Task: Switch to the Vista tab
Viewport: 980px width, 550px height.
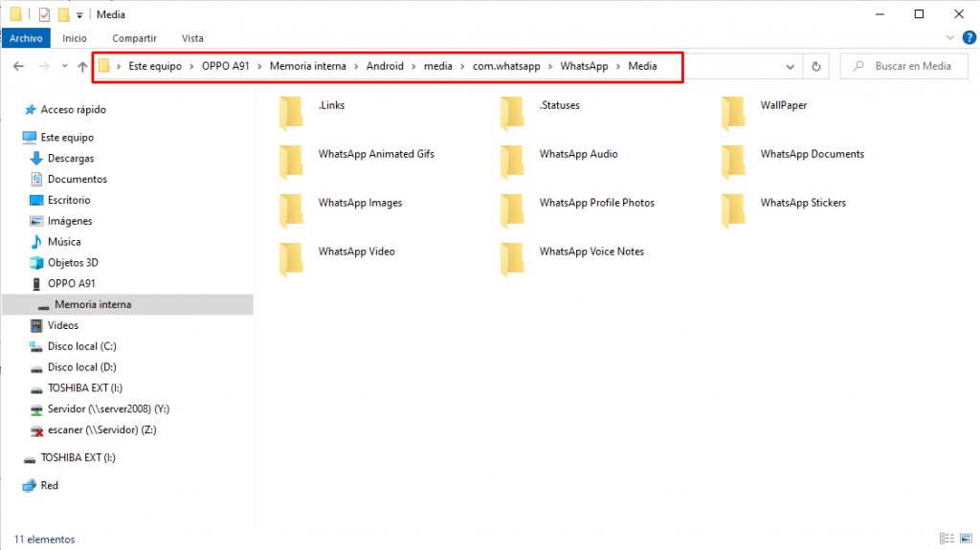Action: (192, 38)
